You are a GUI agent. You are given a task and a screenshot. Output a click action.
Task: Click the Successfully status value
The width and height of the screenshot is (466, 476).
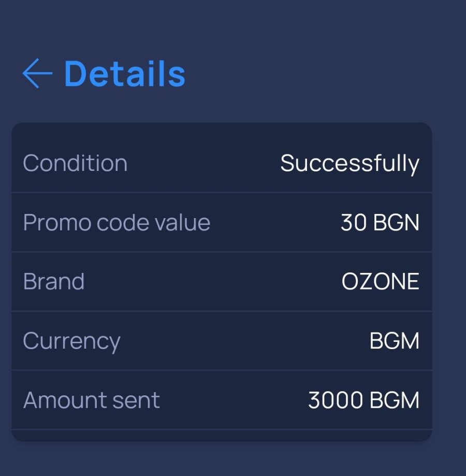pyautogui.click(x=349, y=163)
